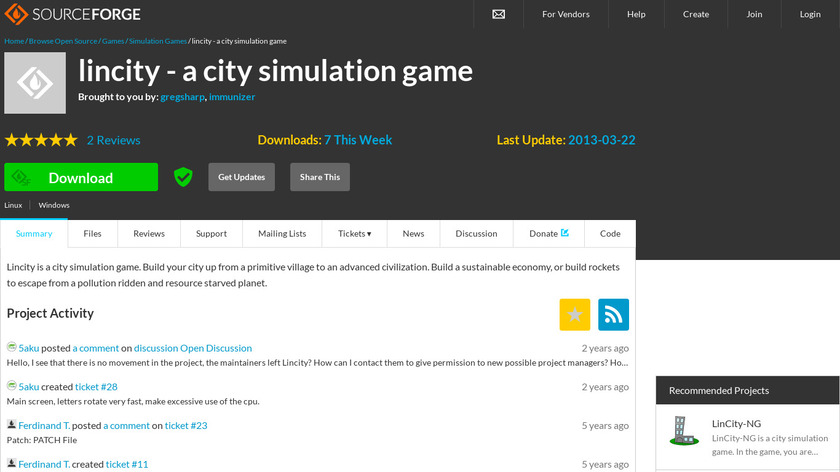840x472 pixels.
Task: Click the lincity project logo thumbnail
Action: [35, 83]
